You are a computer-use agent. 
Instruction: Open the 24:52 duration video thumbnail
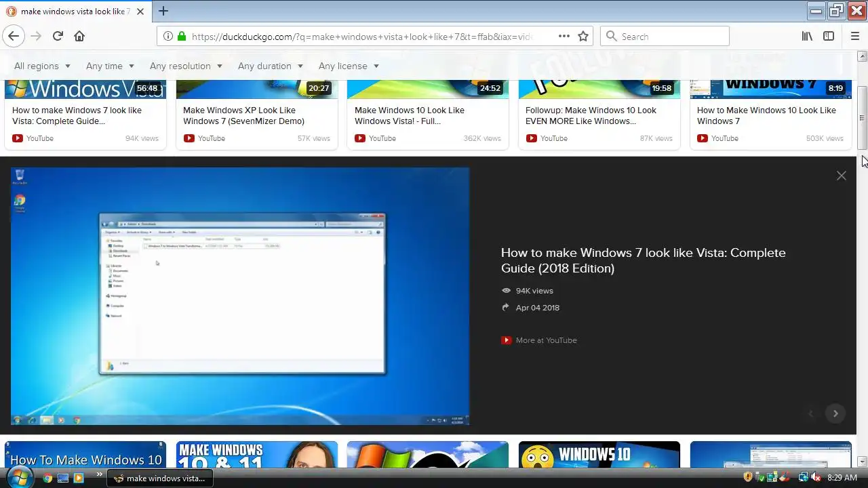pos(428,89)
